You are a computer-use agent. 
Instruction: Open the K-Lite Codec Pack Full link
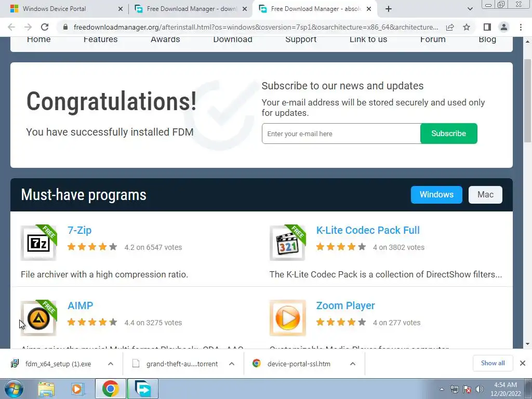368,230
